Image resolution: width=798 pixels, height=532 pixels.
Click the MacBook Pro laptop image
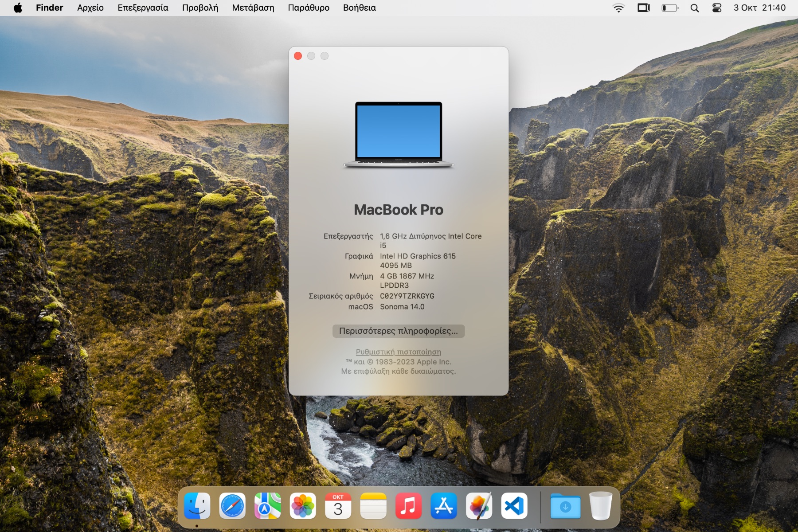click(399, 134)
